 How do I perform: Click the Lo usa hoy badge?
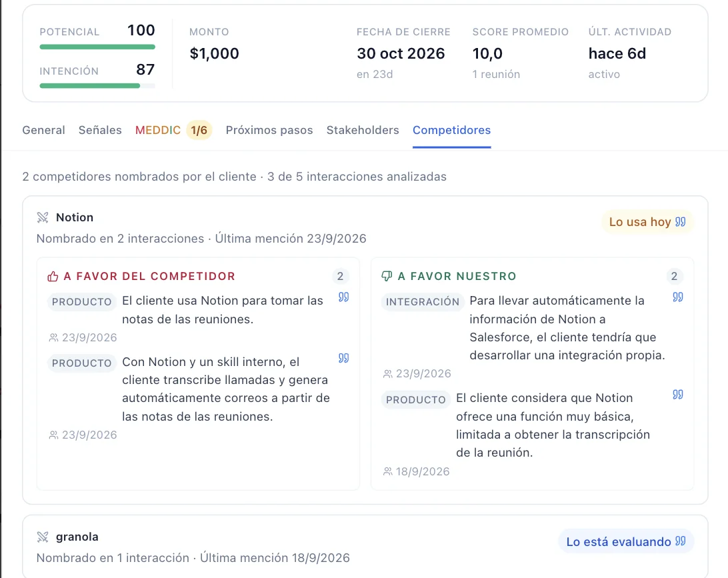tap(647, 222)
